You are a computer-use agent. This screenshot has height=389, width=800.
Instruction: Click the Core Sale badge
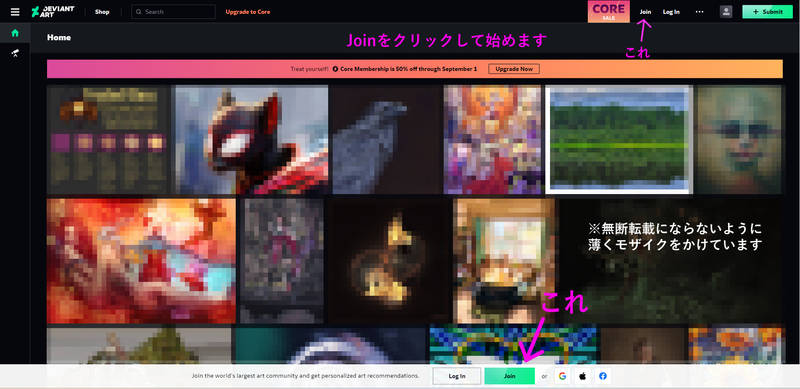click(x=608, y=12)
